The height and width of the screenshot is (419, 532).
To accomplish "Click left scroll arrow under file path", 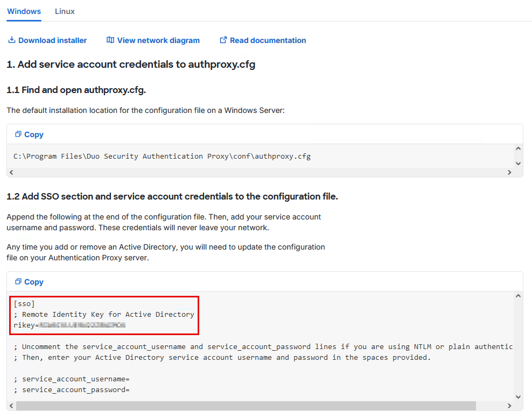I will [x=11, y=173].
